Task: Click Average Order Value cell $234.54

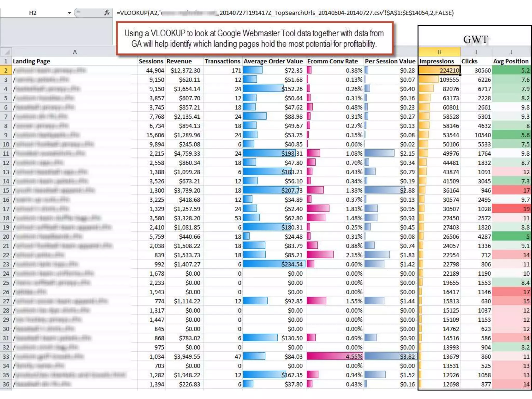Action: [x=274, y=264]
